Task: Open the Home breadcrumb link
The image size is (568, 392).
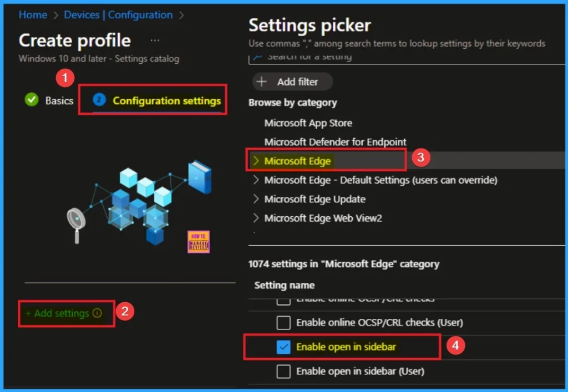Action: coord(33,15)
